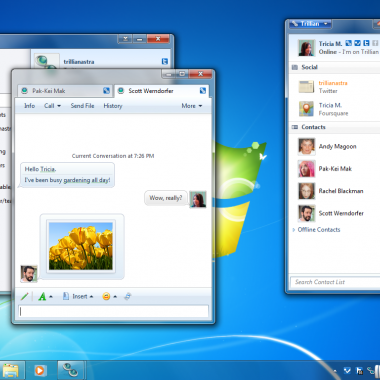Click Scott's avatar beside the tulips image
The width and height of the screenshot is (380, 380).
click(29, 274)
